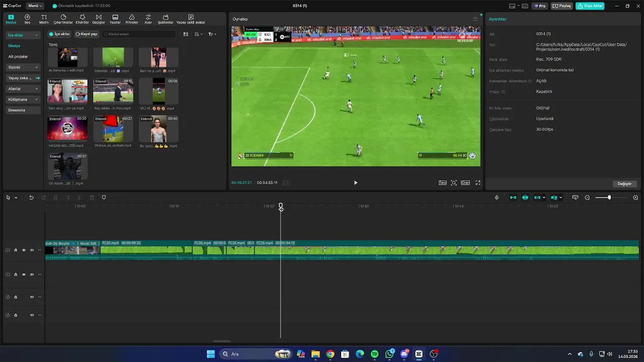This screenshot has height=362, width=644.
Task: Enter fullscreen preview
Action: (x=478, y=183)
